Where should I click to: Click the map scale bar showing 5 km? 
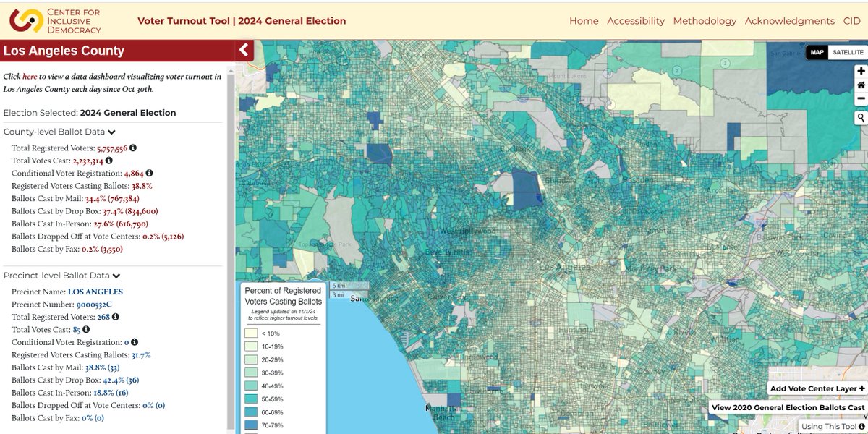coord(349,285)
